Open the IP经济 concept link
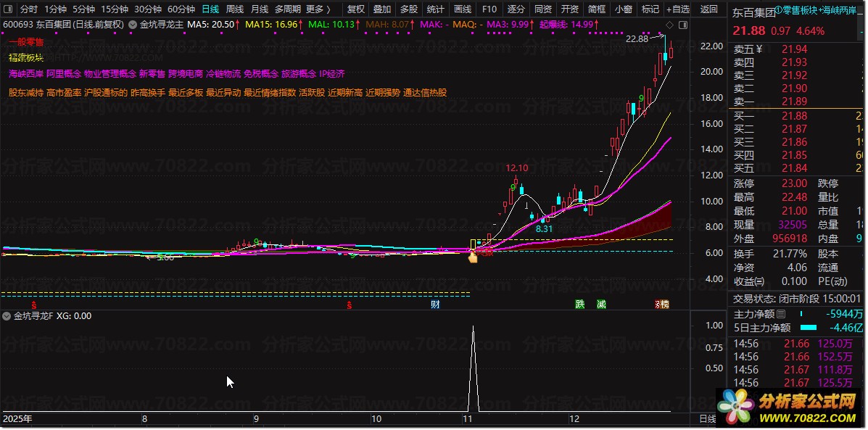The height and width of the screenshot is (430, 868). point(331,74)
